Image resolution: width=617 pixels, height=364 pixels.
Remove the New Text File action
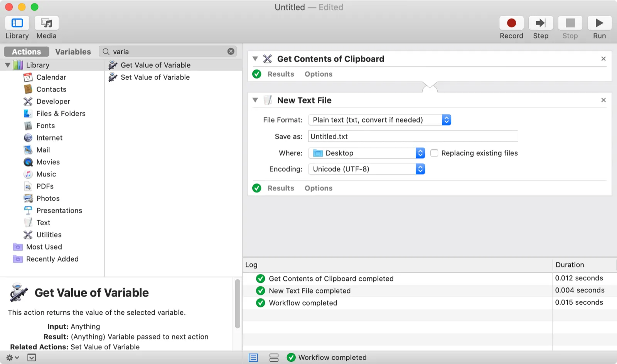point(604,100)
